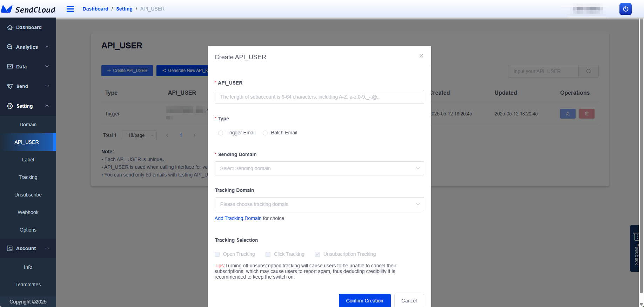Click the Send paper-plane icon in sidebar
The height and width of the screenshot is (307, 644).
pos(10,86)
